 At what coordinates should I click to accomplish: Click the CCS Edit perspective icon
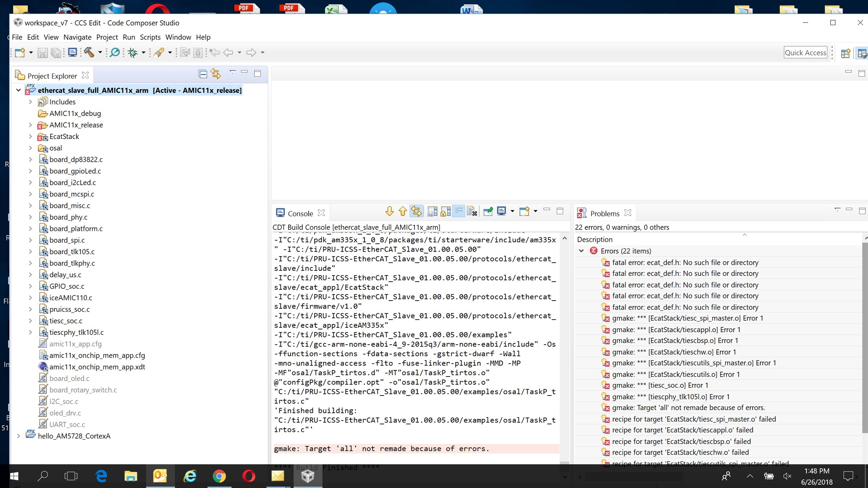click(x=862, y=53)
